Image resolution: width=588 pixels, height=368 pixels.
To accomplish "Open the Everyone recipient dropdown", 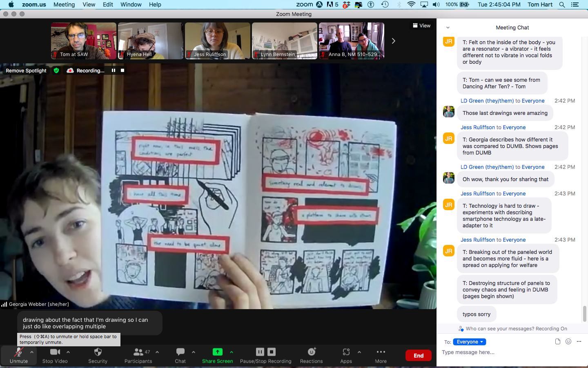I will tap(470, 342).
